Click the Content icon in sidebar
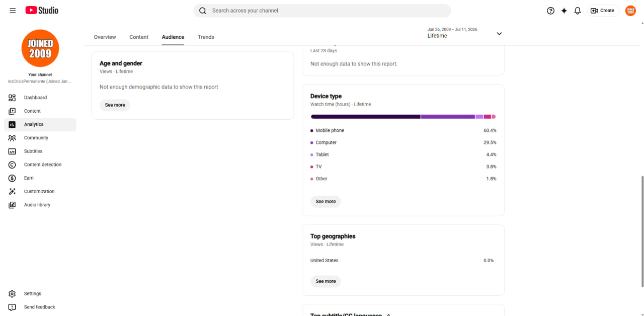Image resolution: width=644 pixels, height=316 pixels. 12,111
